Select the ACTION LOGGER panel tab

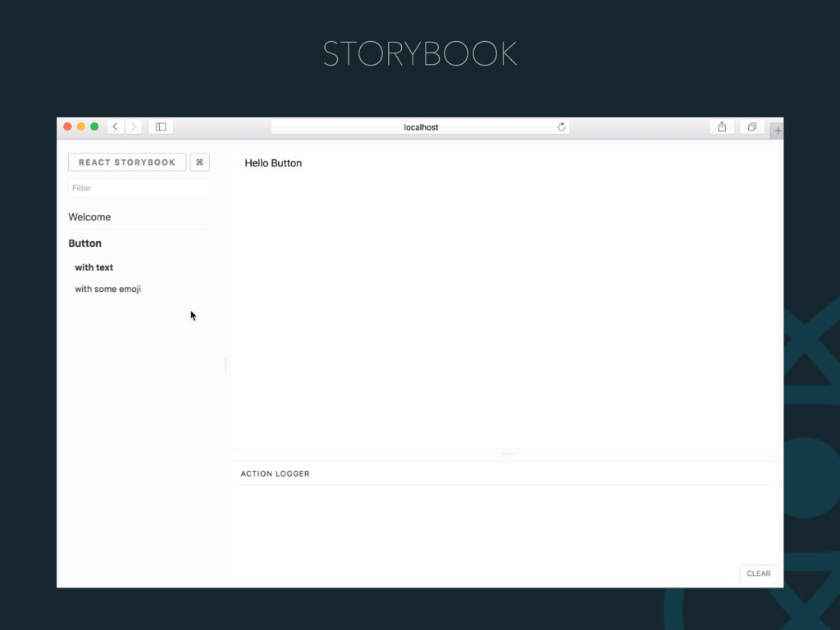click(275, 473)
